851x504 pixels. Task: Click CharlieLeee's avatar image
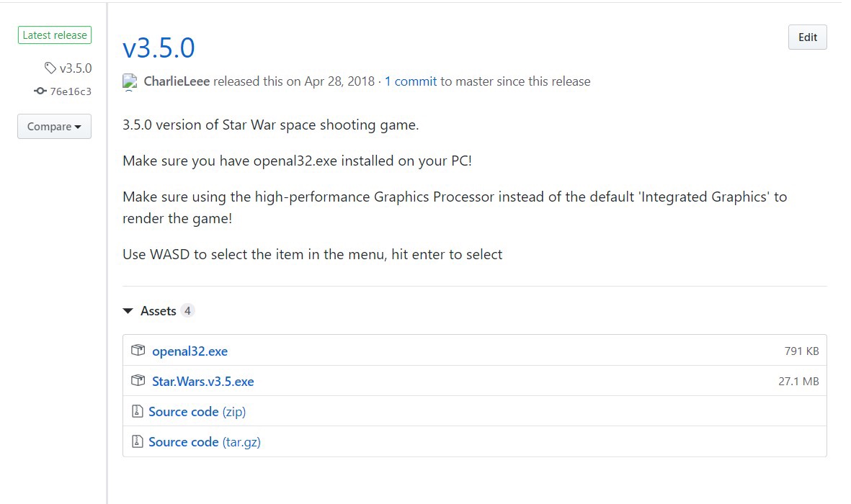tap(130, 81)
